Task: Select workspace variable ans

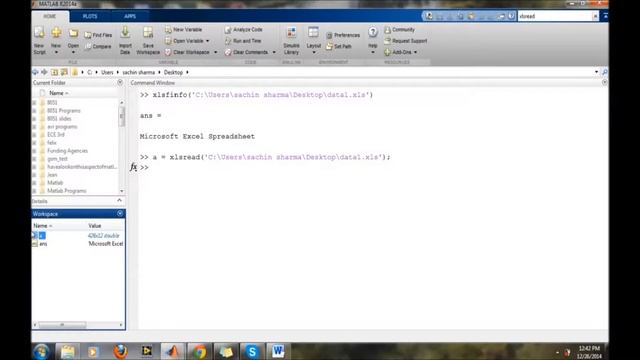Action: (43, 244)
